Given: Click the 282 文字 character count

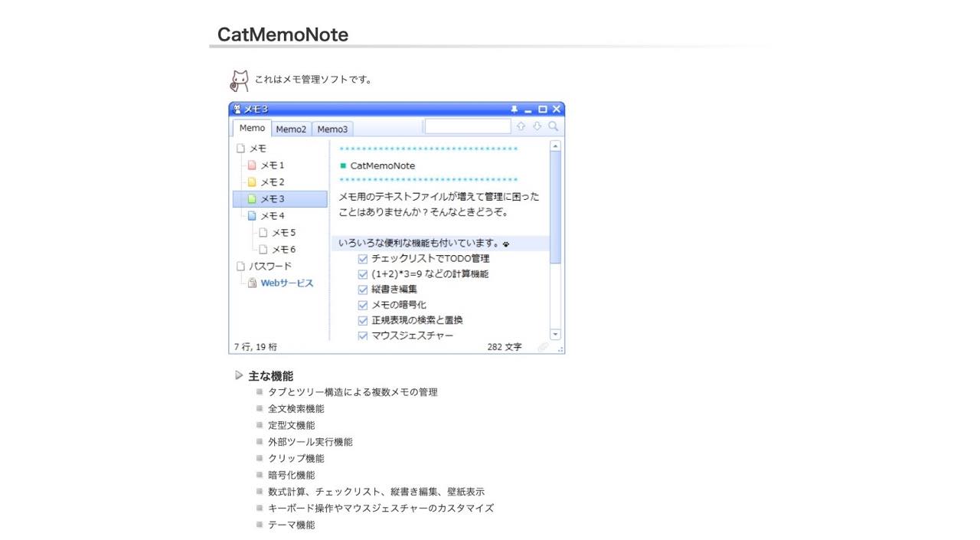Looking at the screenshot, I should pos(505,347).
